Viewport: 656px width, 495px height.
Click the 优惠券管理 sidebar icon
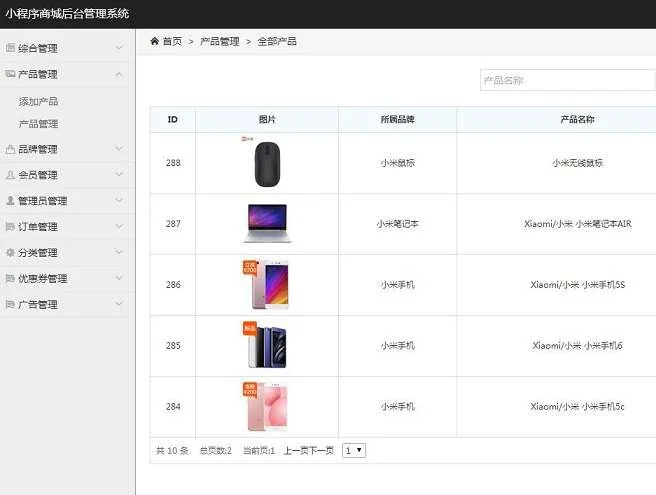pyautogui.click(x=10, y=279)
